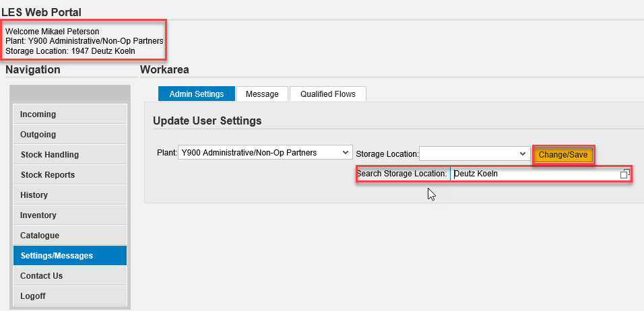Open Stock Handling in the navigation
This screenshot has height=311, width=644.
pos(70,155)
